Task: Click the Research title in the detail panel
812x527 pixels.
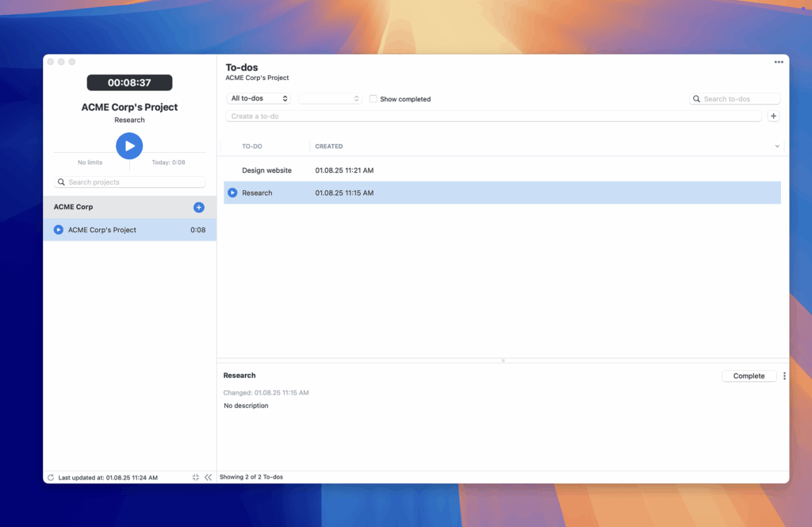Action: (239, 376)
